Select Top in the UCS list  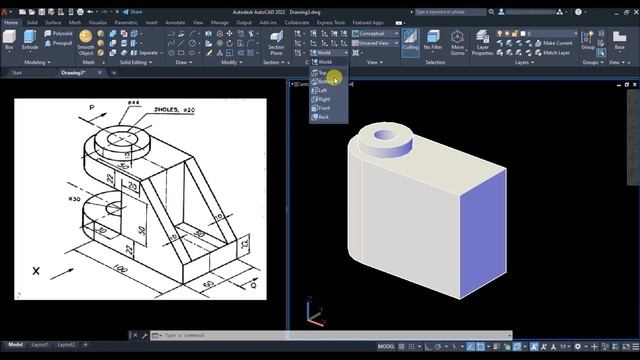(329, 73)
